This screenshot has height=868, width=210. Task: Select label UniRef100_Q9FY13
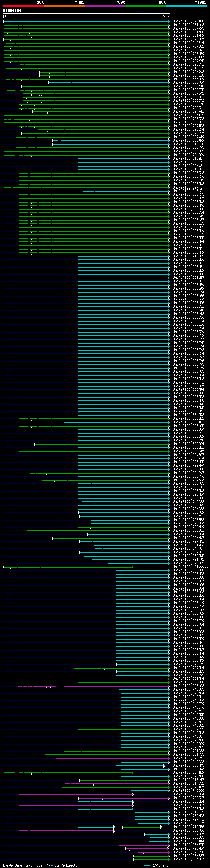click(x=188, y=516)
